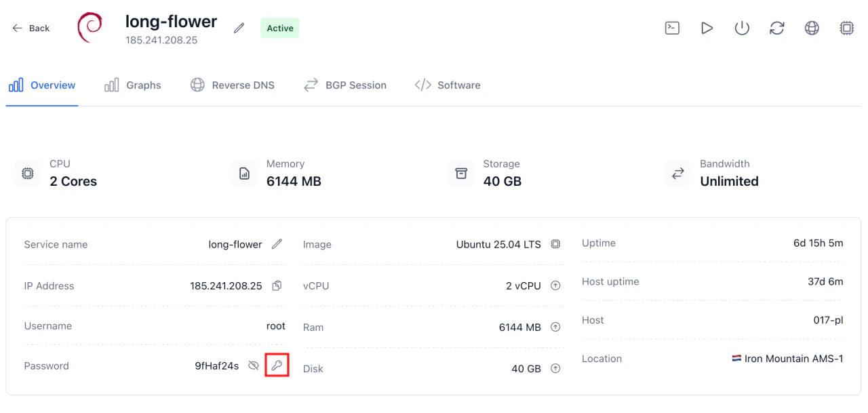The width and height of the screenshot is (868, 413).
Task: Click the Host value 017-pl
Action: pos(829,320)
